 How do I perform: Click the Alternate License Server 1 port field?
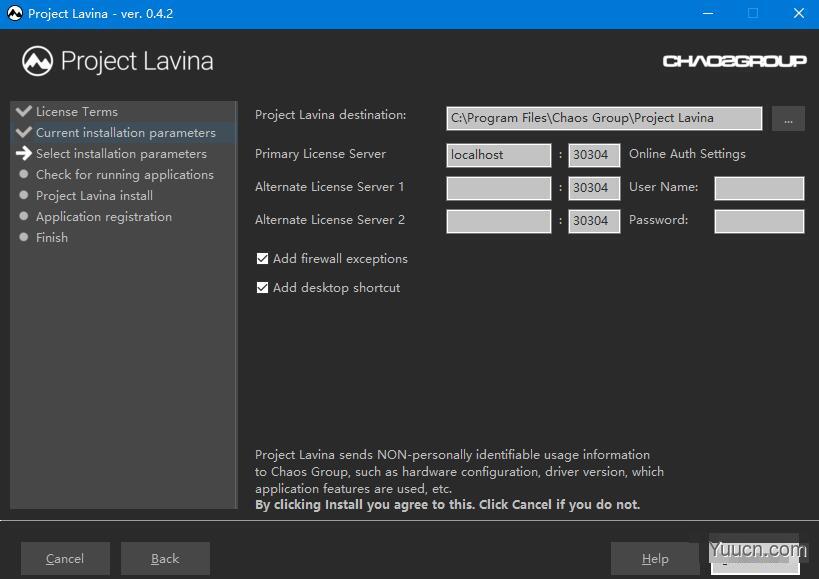[594, 188]
